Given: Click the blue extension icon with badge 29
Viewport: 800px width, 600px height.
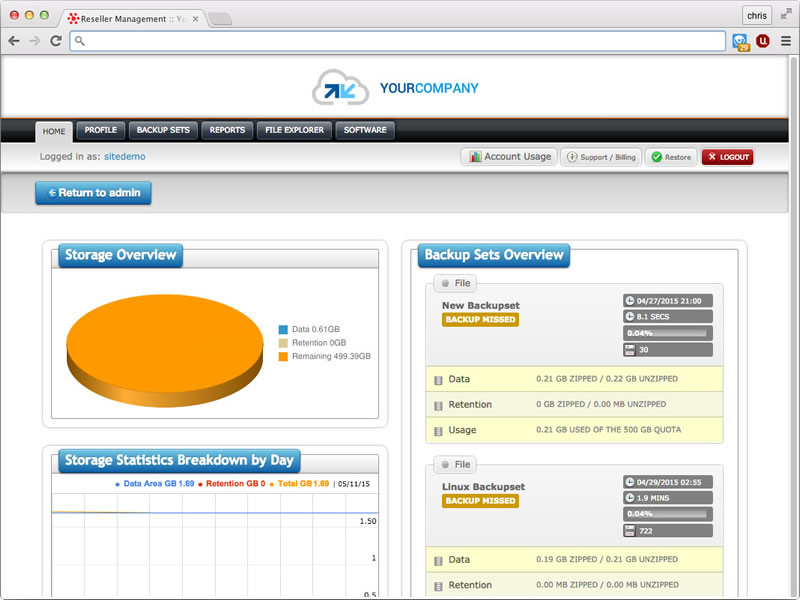Looking at the screenshot, I should tap(741, 42).
